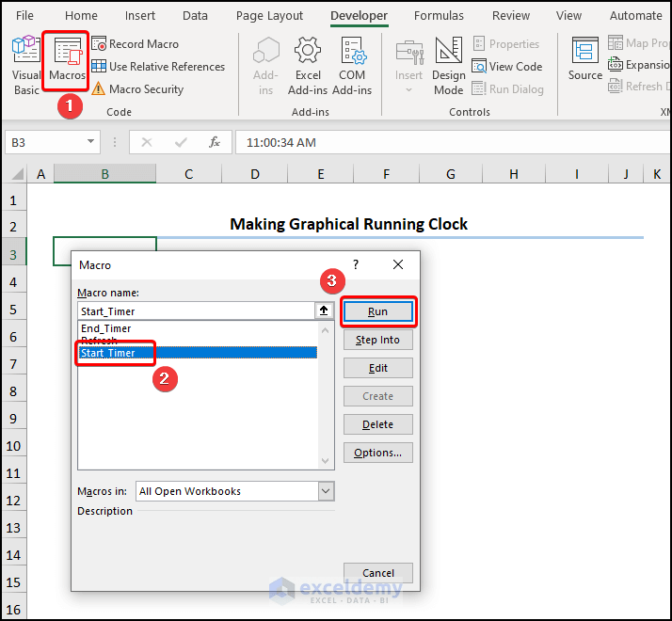Click the disabled Create button
This screenshot has height=621, width=672.
[x=378, y=396]
